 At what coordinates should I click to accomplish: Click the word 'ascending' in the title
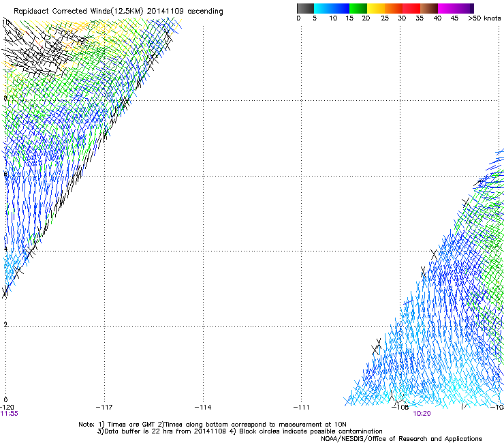205,12
